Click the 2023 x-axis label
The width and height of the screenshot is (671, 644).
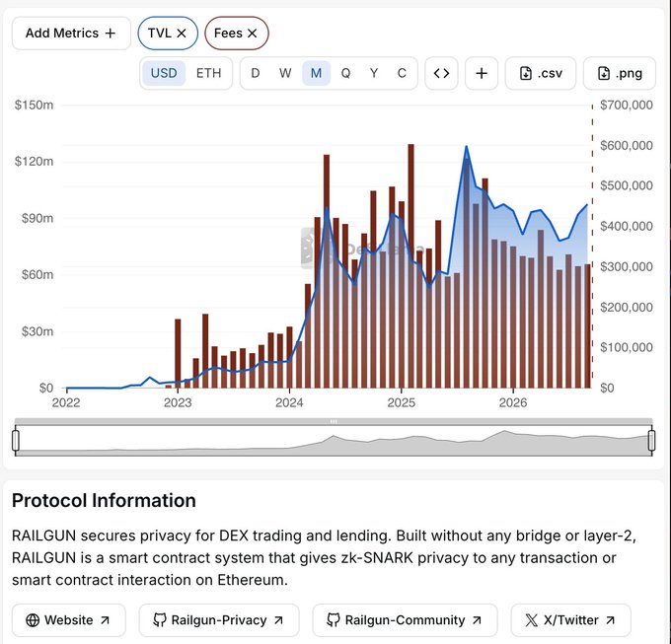[x=178, y=402]
